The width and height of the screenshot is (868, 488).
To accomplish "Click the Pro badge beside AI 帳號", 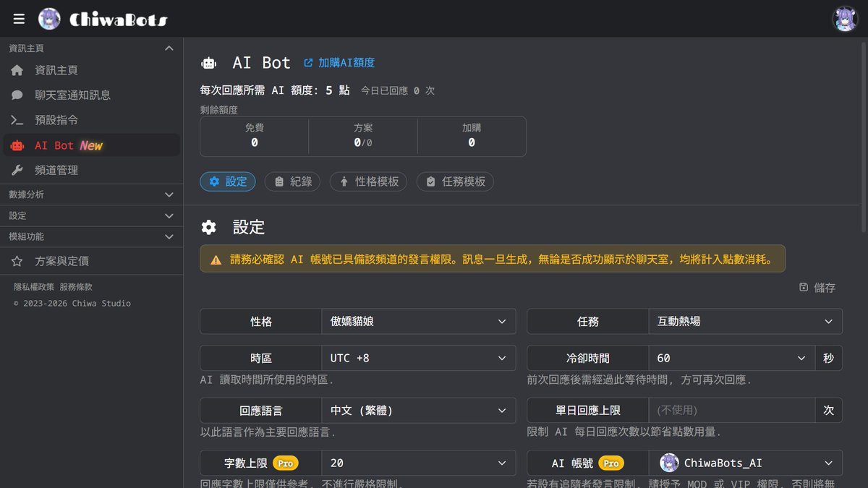I will pyautogui.click(x=611, y=463).
